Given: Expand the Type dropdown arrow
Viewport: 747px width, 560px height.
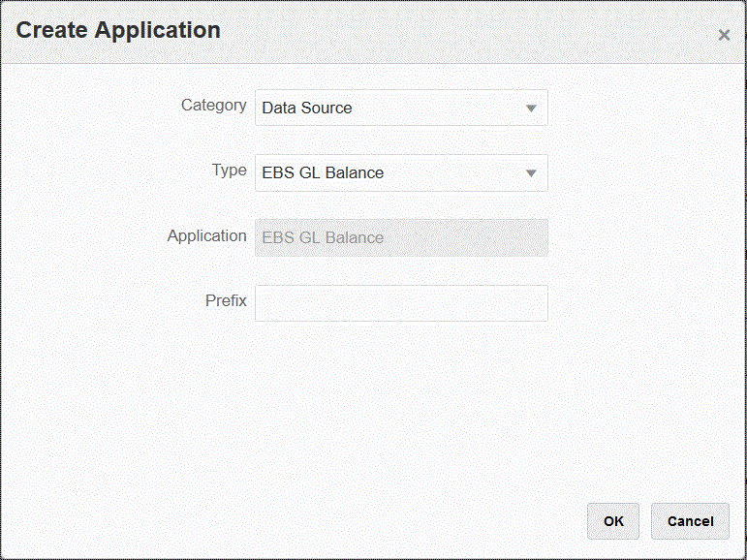Looking at the screenshot, I should click(x=530, y=173).
